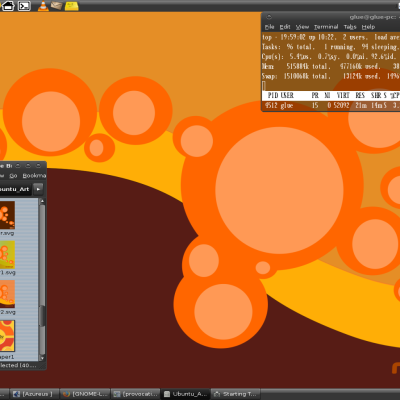
Task: Click the Mem total line in terminal
Action: tap(331, 66)
